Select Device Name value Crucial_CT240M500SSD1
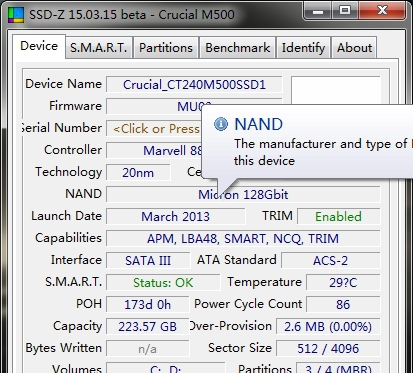Image resolution: width=413 pixels, height=373 pixels. [x=194, y=85]
